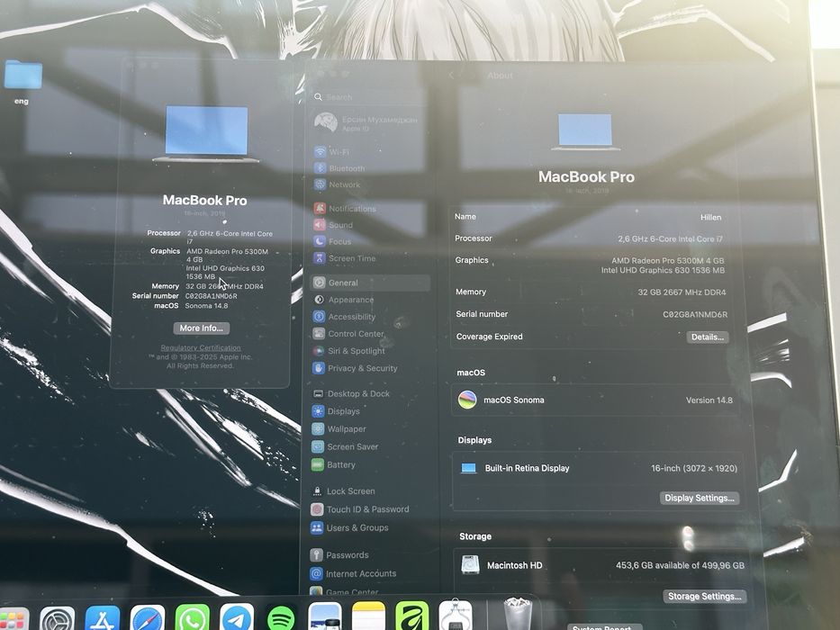Open Display Settings... button
Image resolution: width=840 pixels, height=630 pixels.
[700, 498]
